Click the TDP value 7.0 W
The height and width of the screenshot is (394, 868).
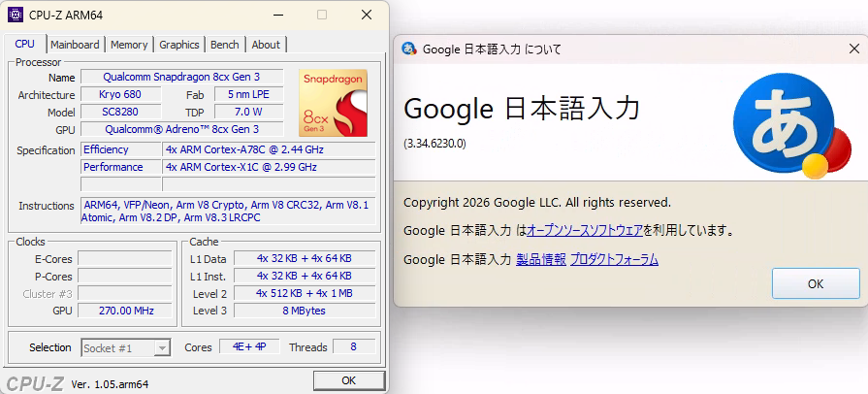(x=248, y=112)
